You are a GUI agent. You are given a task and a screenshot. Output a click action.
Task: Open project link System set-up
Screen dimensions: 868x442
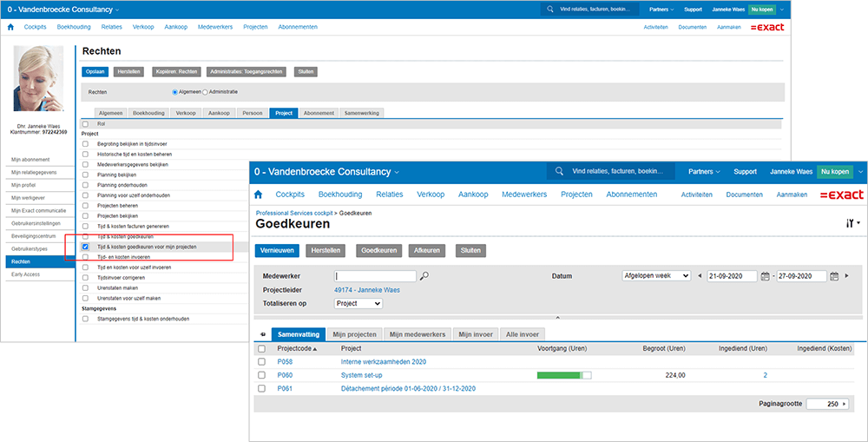tap(361, 375)
